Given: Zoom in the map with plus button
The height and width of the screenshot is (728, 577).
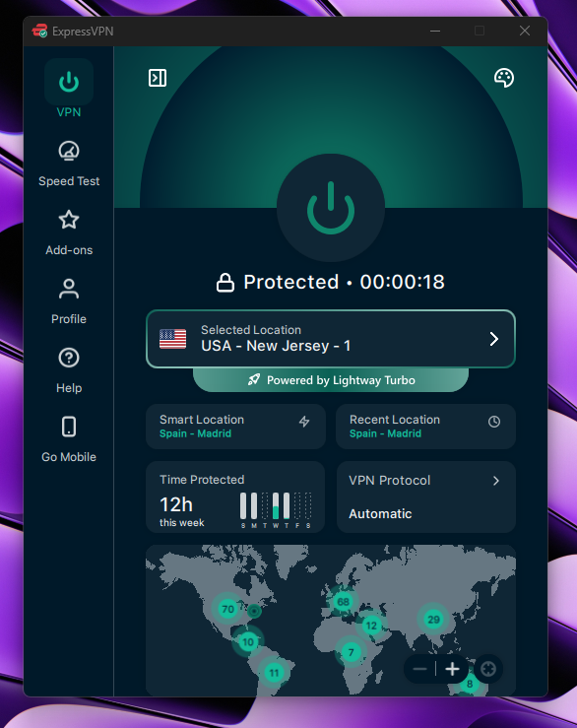Looking at the screenshot, I should [x=452, y=669].
